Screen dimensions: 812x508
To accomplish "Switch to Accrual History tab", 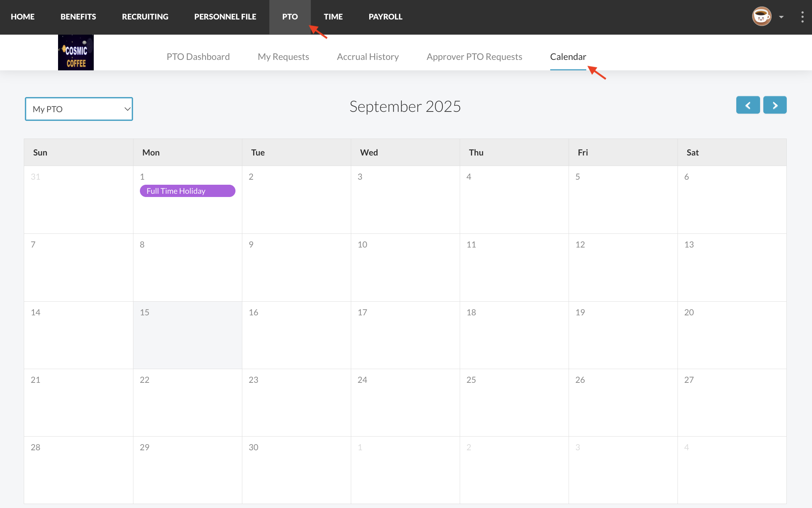I will (x=368, y=57).
